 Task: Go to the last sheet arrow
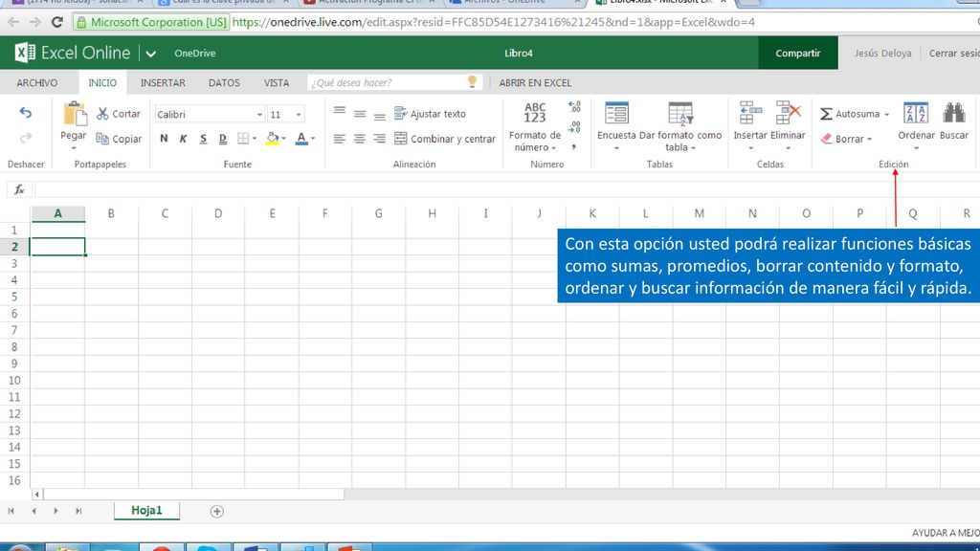[x=78, y=511]
